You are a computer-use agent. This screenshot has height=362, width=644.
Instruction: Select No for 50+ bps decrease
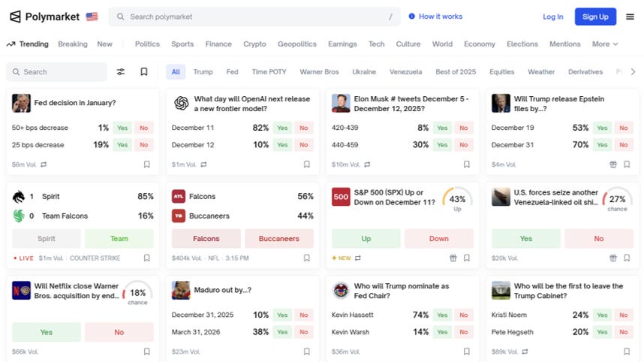click(144, 128)
